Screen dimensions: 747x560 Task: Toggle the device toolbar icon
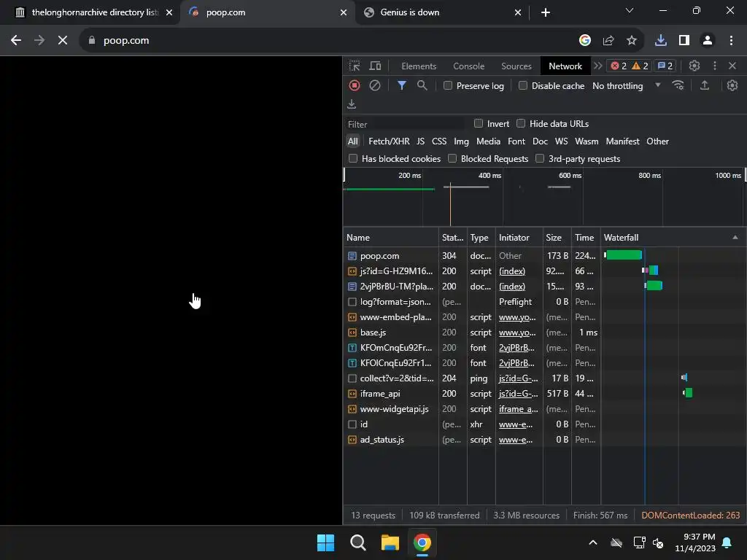(376, 66)
